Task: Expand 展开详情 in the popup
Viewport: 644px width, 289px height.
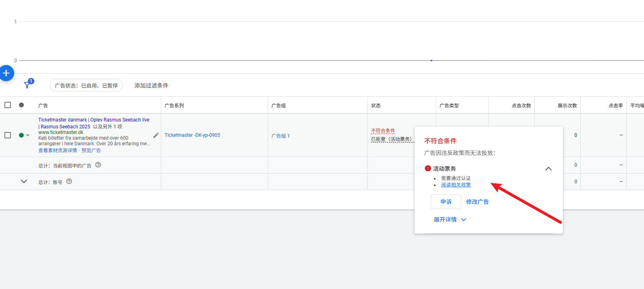Action: click(x=450, y=220)
